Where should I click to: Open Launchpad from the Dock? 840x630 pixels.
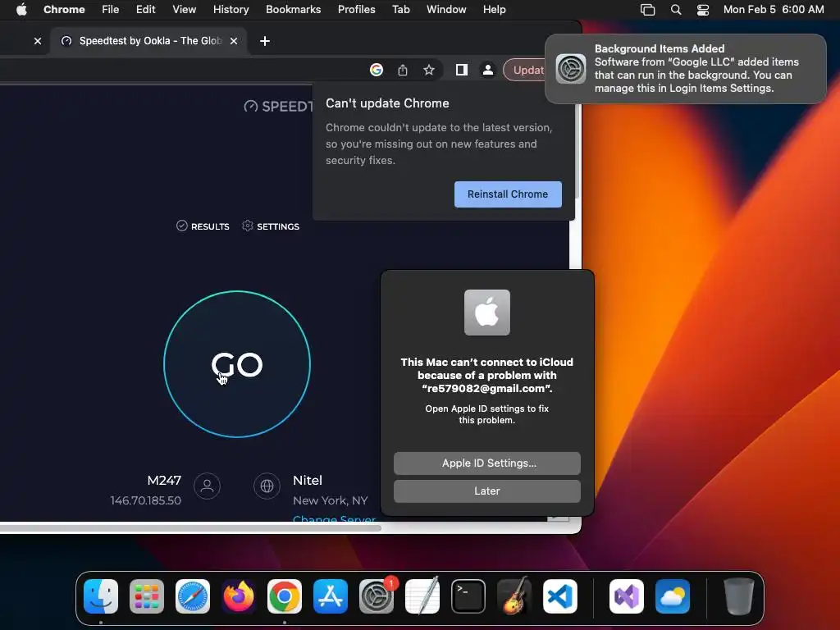[147, 596]
